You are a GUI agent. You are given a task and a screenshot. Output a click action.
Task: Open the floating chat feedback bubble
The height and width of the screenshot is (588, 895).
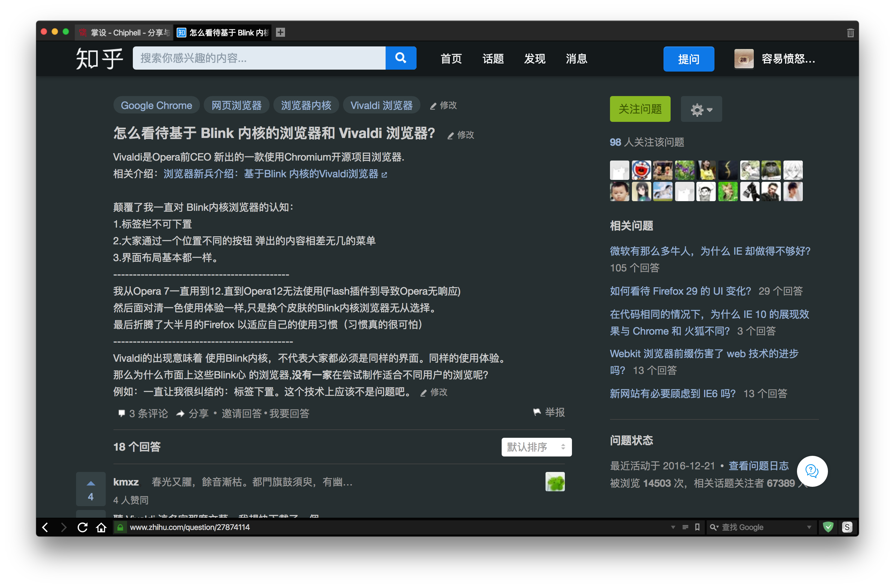(812, 471)
